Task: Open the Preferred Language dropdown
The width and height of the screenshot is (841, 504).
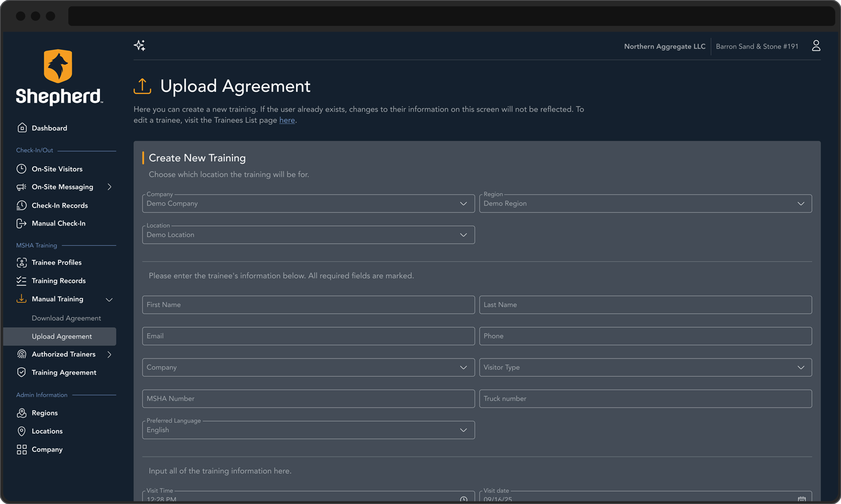Action: 308,430
